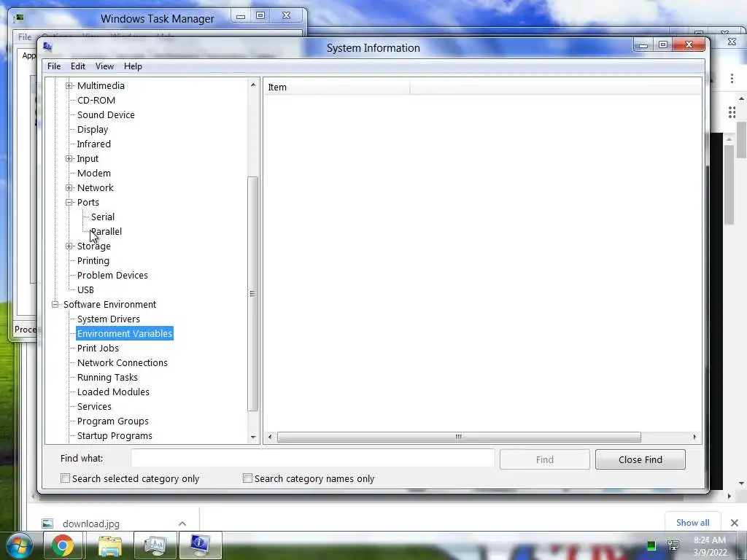The height and width of the screenshot is (560, 747).
Task: Select Sound Device category
Action: 106,114
